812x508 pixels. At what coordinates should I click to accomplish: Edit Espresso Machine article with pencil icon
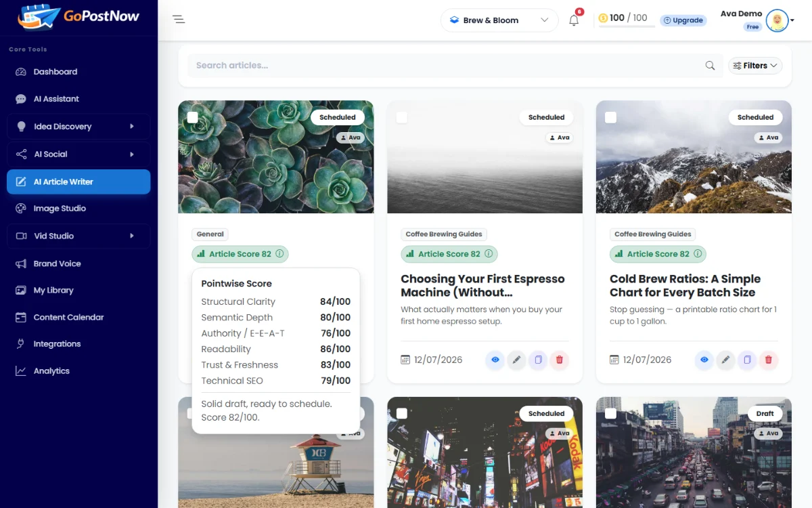coord(517,360)
